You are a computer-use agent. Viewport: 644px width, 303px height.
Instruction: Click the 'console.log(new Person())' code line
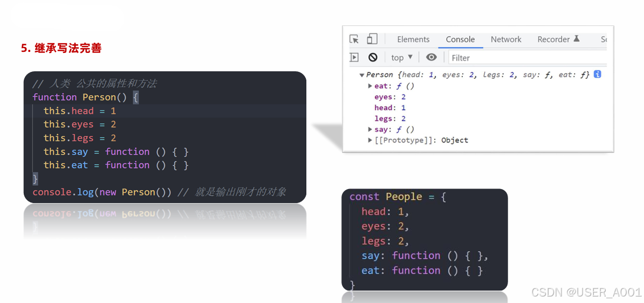point(102,192)
